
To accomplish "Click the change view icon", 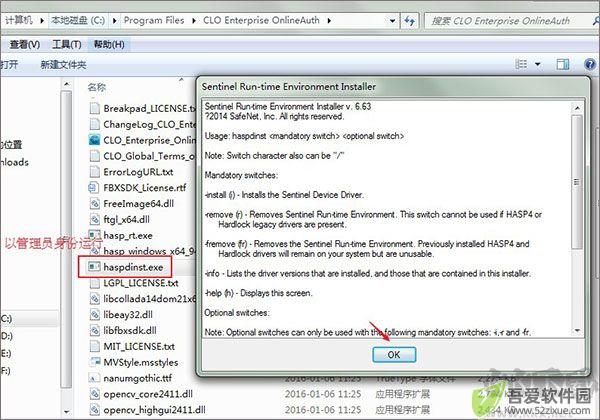I will 521,64.
